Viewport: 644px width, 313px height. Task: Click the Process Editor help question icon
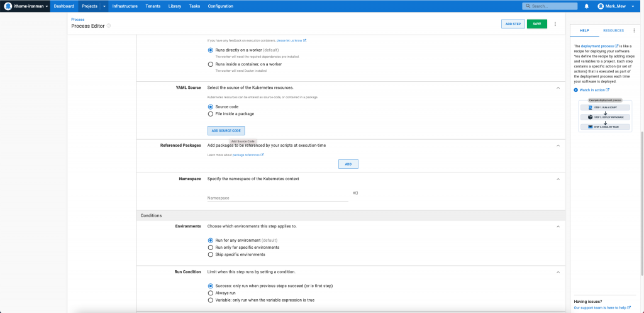pyautogui.click(x=109, y=26)
